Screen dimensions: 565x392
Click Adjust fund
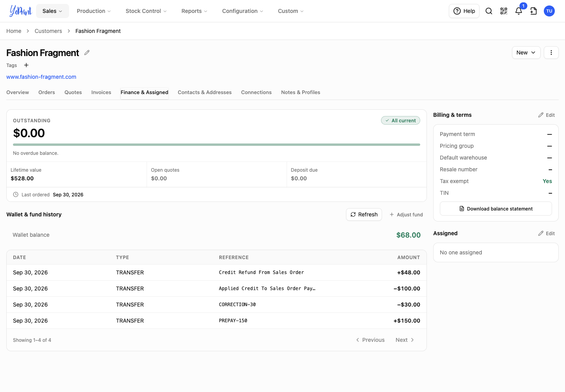point(406,214)
